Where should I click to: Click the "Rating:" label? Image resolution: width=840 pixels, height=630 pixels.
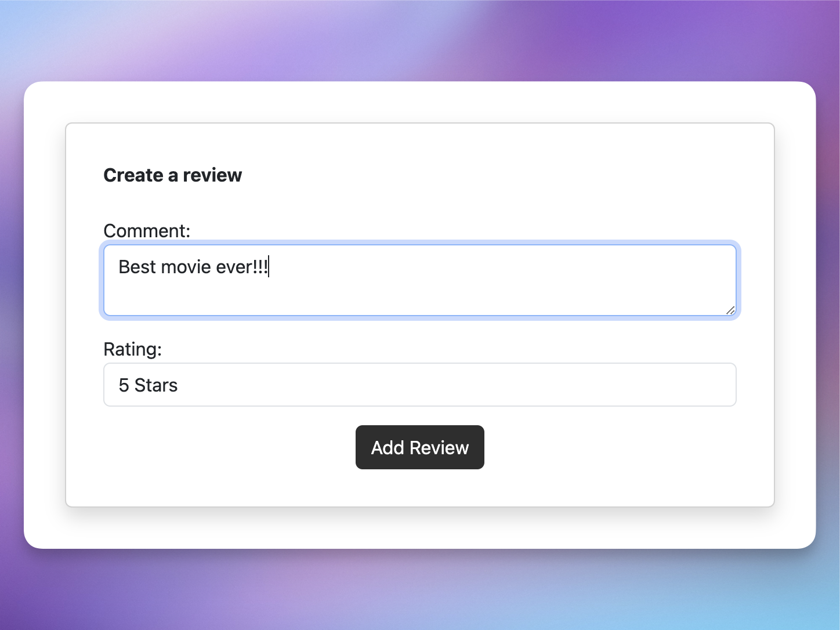(x=132, y=349)
